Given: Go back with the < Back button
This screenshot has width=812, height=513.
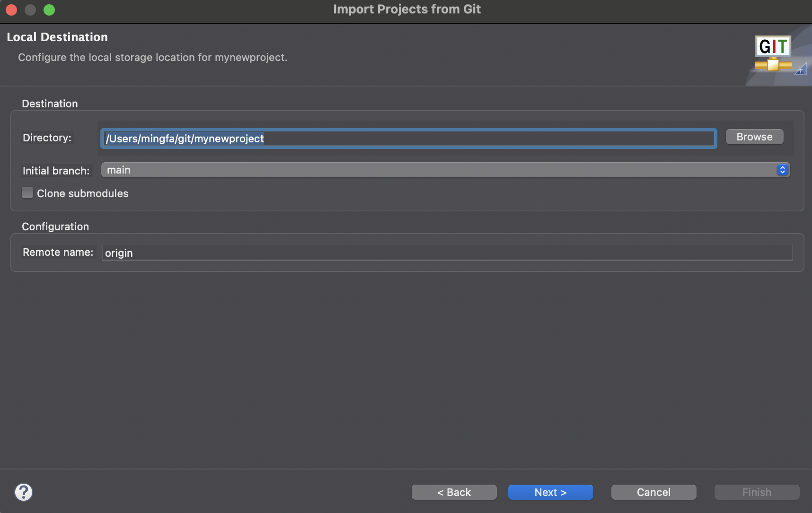Looking at the screenshot, I should tap(454, 492).
